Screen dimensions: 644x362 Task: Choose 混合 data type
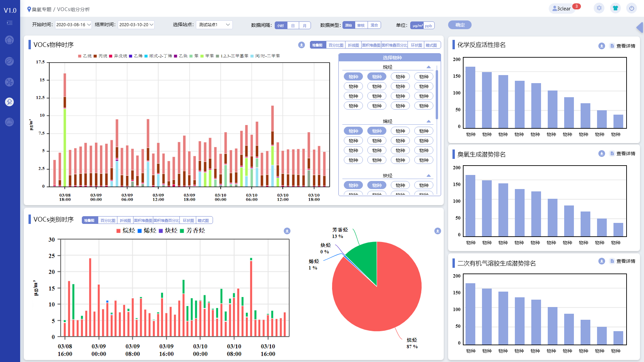tap(374, 25)
